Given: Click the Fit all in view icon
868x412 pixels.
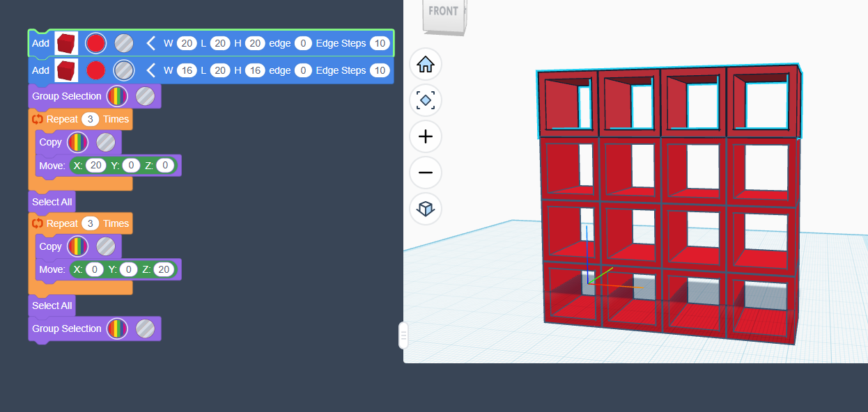Looking at the screenshot, I should 426,100.
